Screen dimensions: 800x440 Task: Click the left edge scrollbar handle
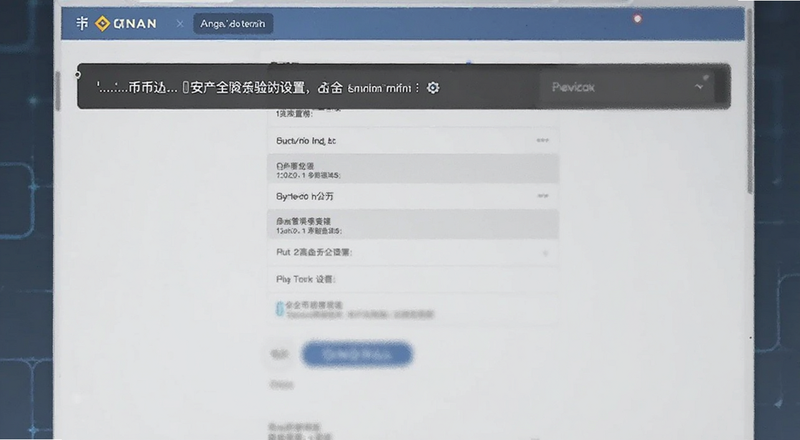pos(58,91)
